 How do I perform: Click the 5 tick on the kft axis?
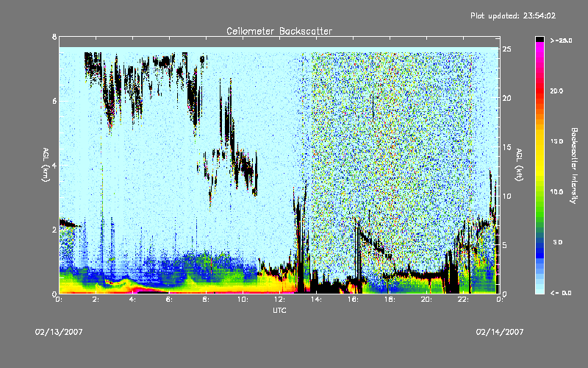coord(505,245)
